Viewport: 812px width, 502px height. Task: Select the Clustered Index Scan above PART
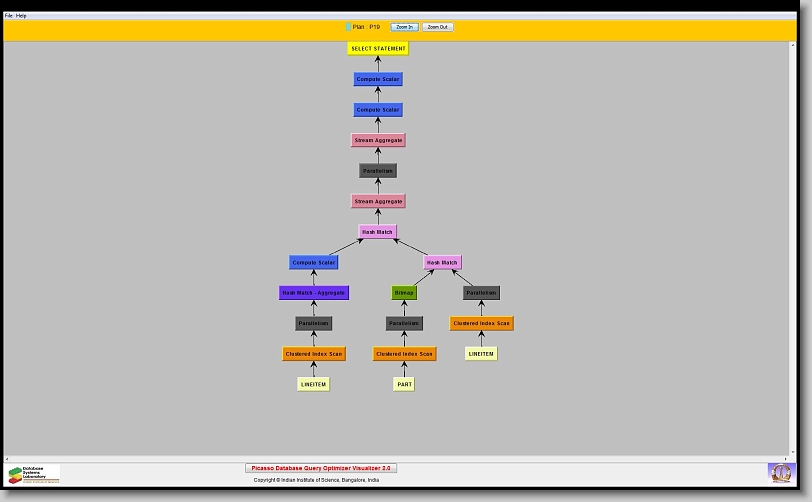tap(404, 354)
